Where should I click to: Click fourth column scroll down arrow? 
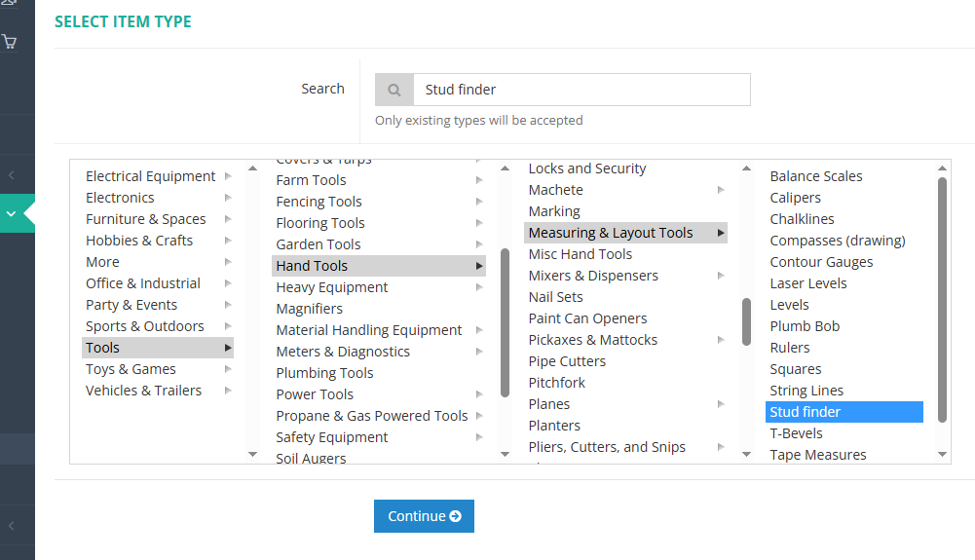(x=942, y=455)
